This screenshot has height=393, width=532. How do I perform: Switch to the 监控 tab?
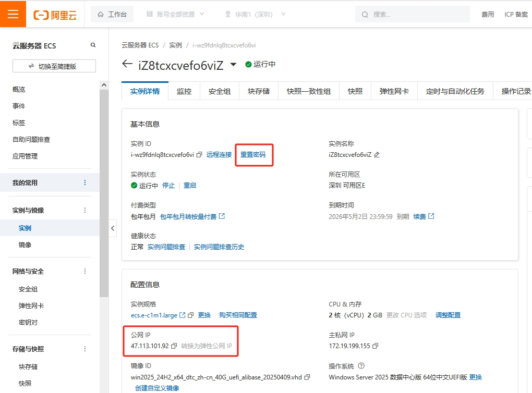tap(184, 91)
